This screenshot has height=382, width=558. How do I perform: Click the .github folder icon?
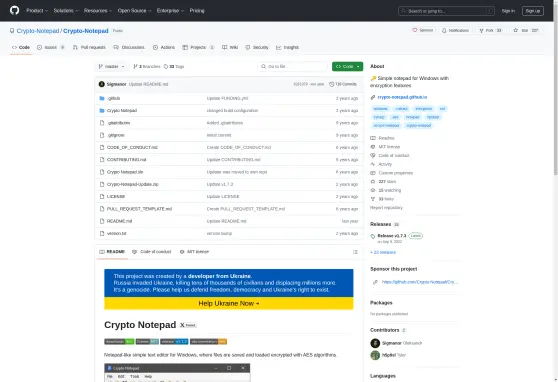102,98
